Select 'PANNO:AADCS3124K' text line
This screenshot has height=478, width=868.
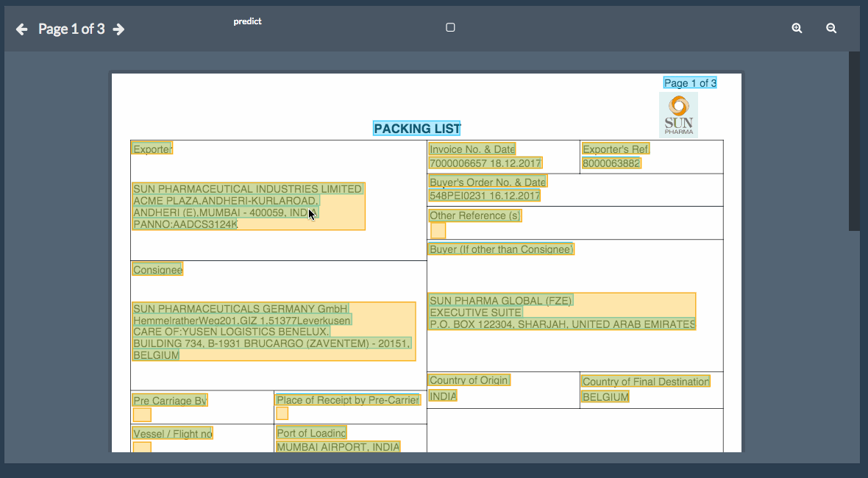(x=185, y=224)
